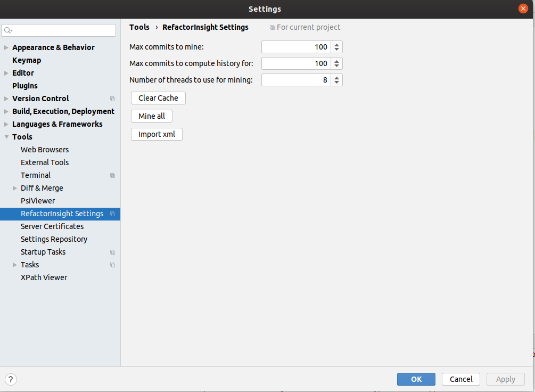Select Web Browsers settings page
This screenshot has width=535, height=392.
click(x=44, y=150)
